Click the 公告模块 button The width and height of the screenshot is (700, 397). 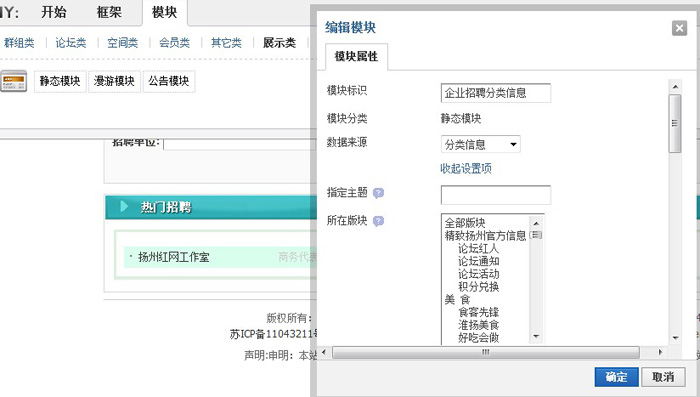pyautogui.click(x=169, y=81)
